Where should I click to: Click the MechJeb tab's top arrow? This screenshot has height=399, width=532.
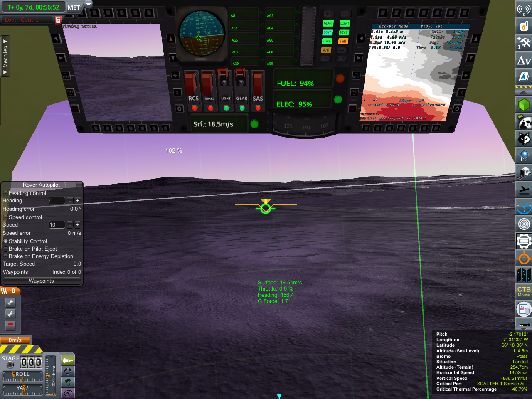click(5, 41)
